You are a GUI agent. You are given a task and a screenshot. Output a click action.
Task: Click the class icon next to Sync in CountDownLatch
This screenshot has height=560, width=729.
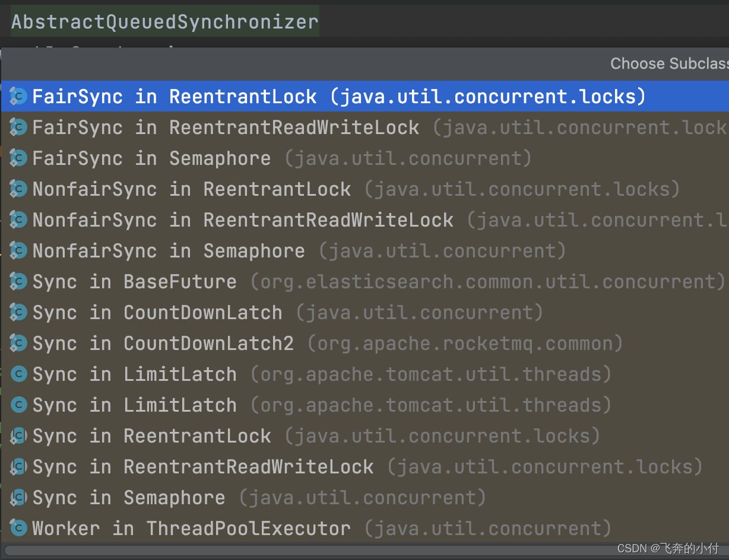[x=17, y=312]
